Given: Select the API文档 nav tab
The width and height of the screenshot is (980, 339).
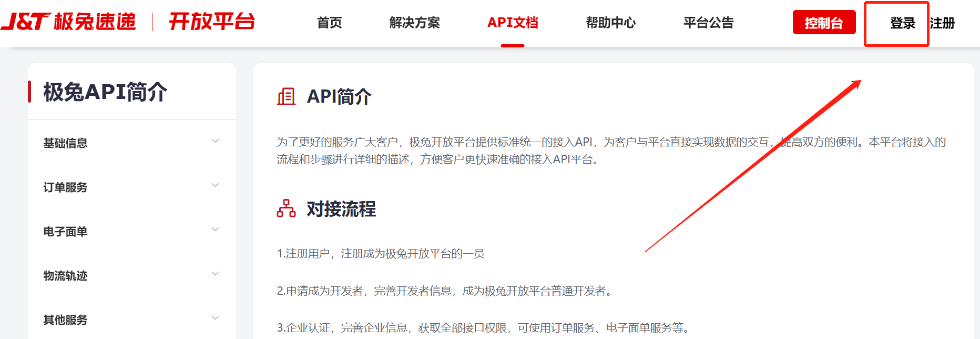Looking at the screenshot, I should [513, 23].
